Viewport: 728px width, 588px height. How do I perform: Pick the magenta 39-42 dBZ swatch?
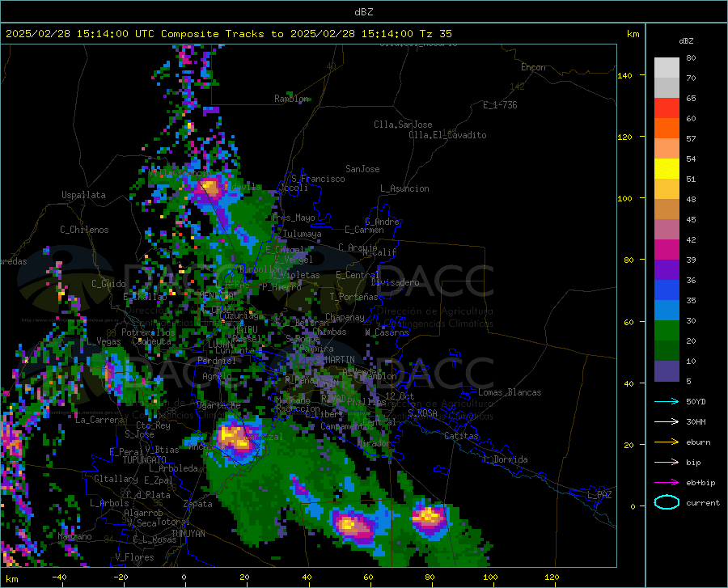pos(667,250)
